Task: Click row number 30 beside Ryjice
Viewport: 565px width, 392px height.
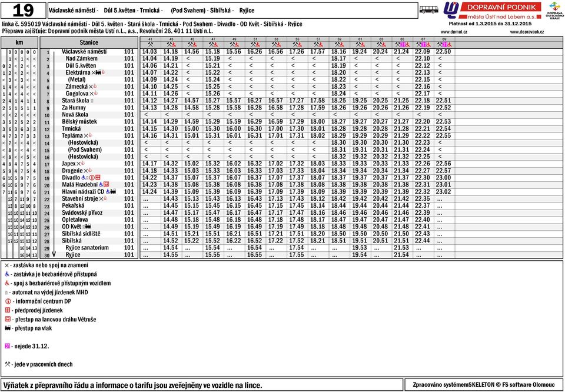Action: pyautogui.click(x=46, y=255)
